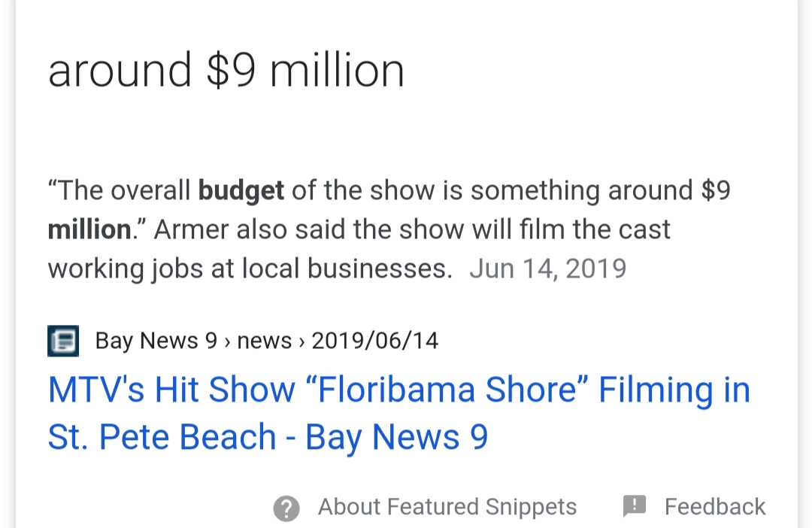Click the feedback exclamation bubble icon
The image size is (812, 528).
click(635, 506)
